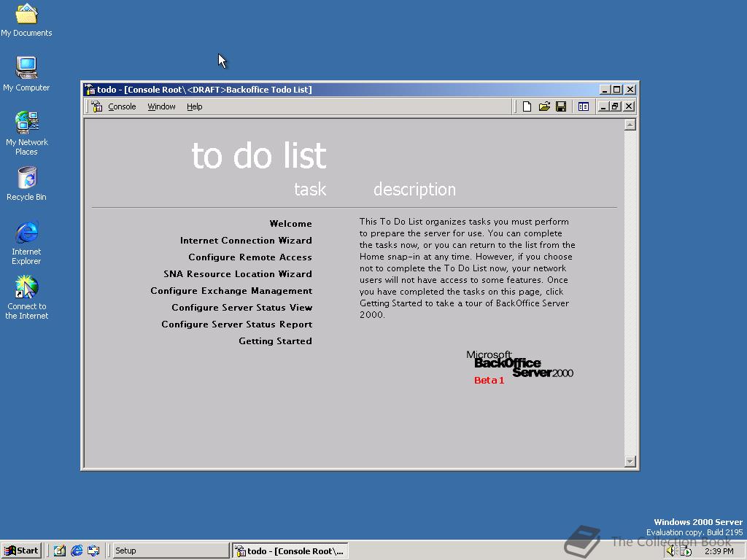Select the Welcome task
The width and height of the screenshot is (747, 560).
click(290, 223)
